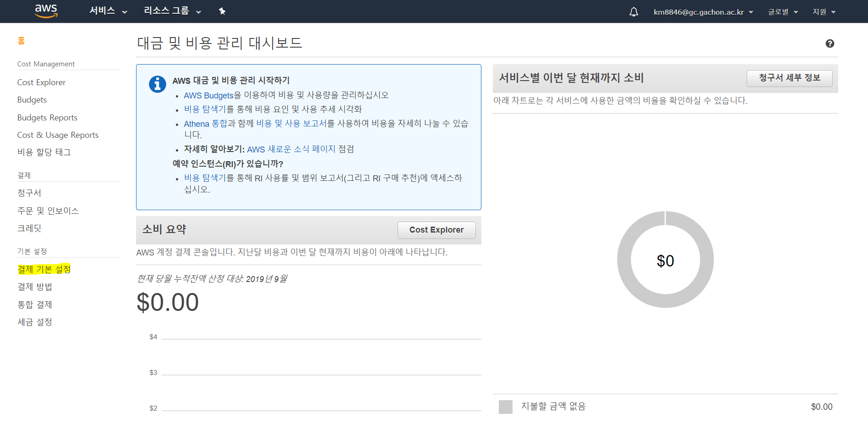Click the $3 chart axis label

(153, 373)
